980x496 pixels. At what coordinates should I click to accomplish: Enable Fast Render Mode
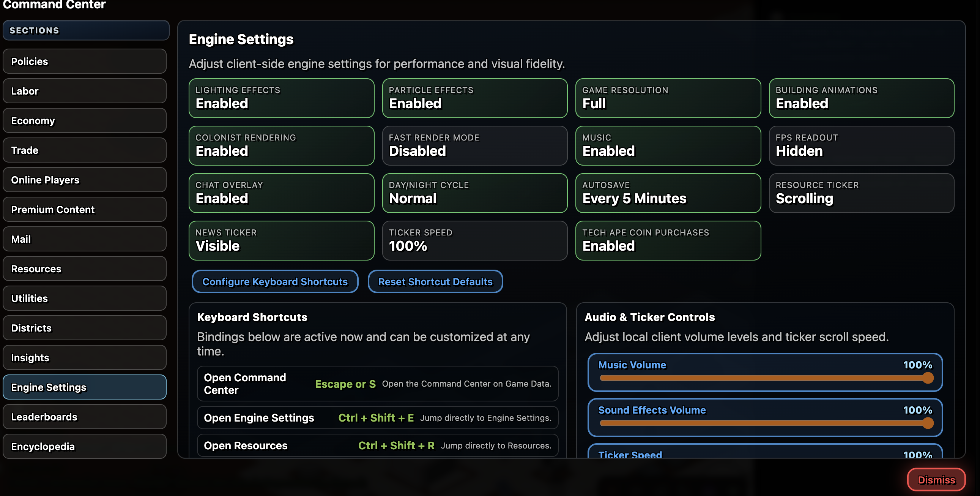coord(475,146)
